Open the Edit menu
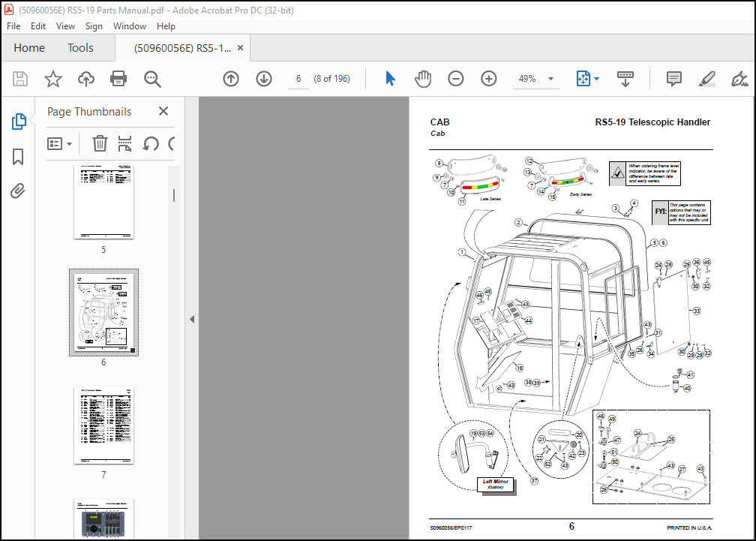756x541 pixels. click(38, 26)
